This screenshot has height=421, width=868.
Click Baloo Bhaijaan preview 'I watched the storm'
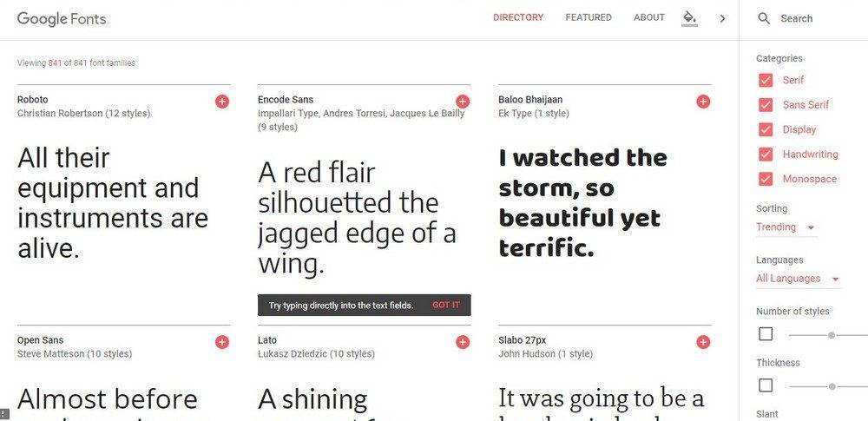point(583,203)
